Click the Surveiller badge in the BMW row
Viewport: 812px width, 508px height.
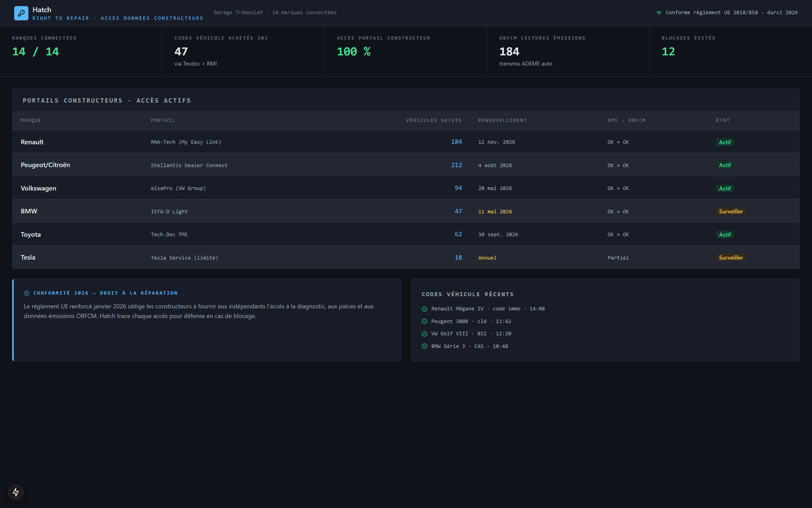point(731,211)
